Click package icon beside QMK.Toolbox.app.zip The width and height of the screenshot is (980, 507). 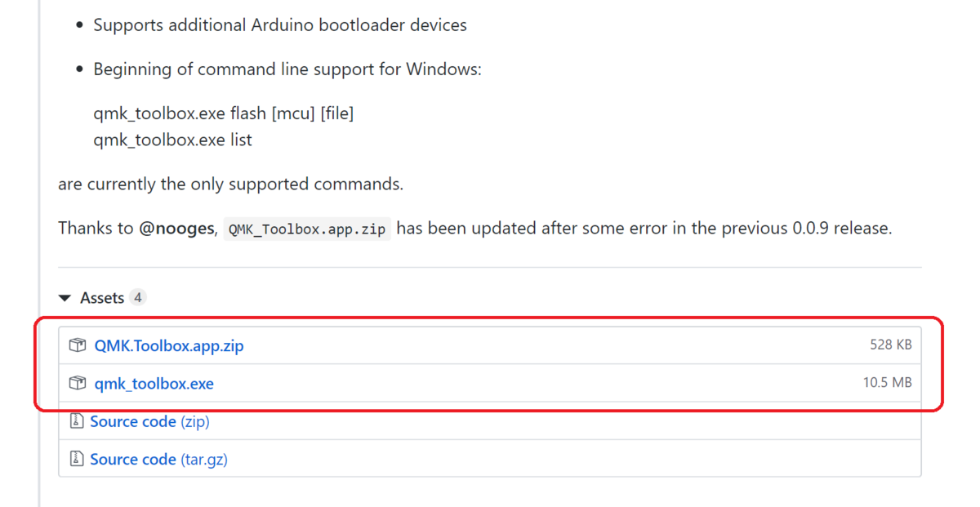point(78,345)
